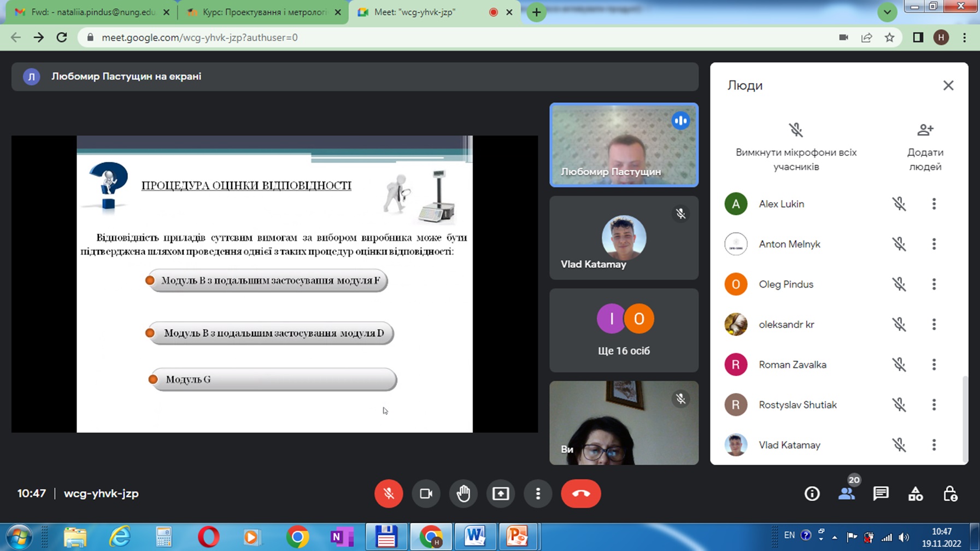Raise your hand in the meeting

pyautogui.click(x=463, y=494)
